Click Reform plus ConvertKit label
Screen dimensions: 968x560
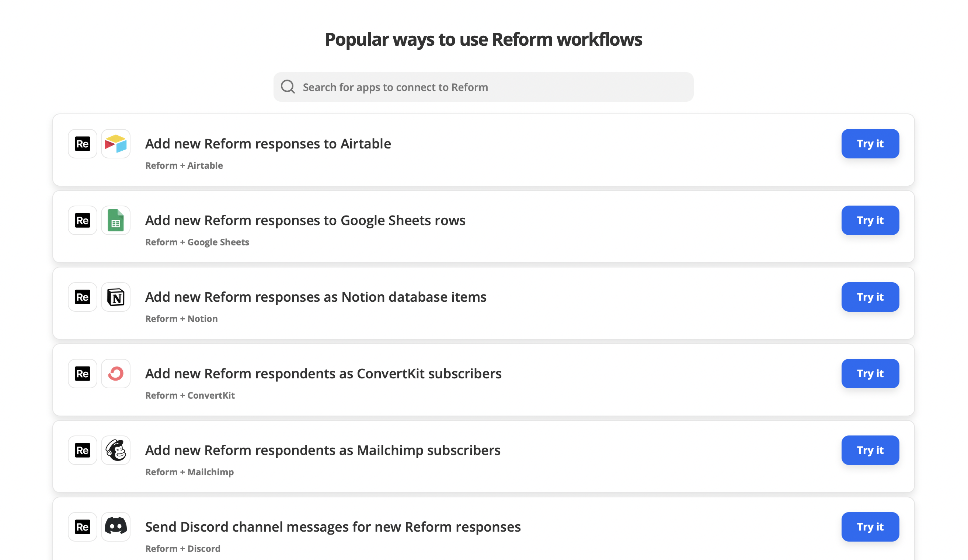191,395
